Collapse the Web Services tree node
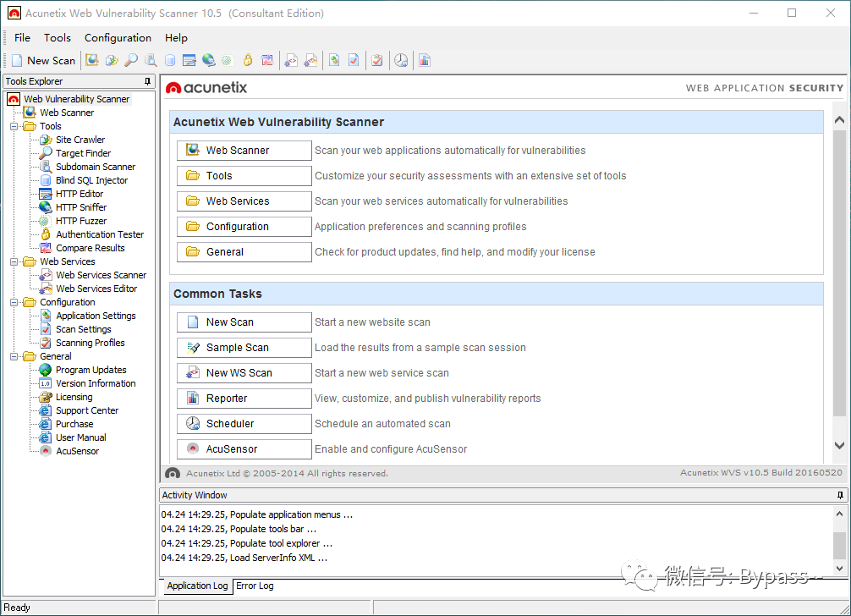 14,261
